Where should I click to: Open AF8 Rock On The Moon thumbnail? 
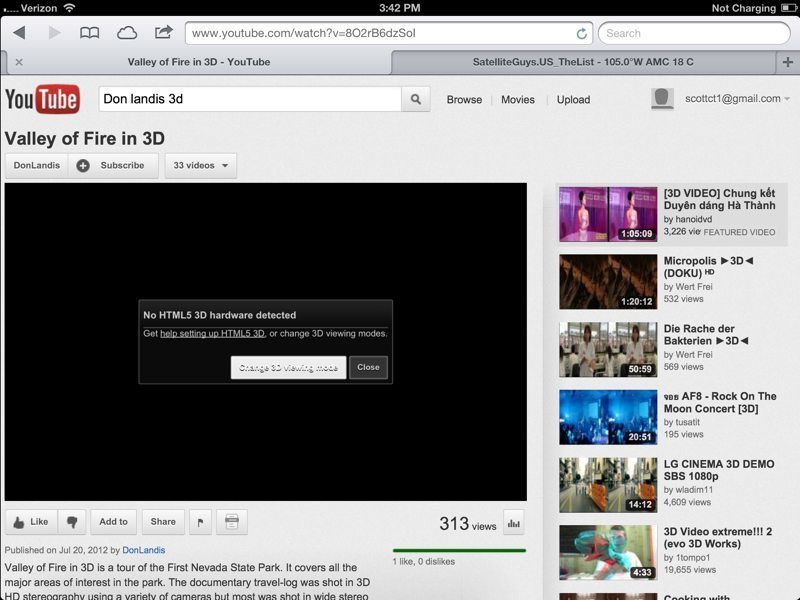tap(608, 417)
